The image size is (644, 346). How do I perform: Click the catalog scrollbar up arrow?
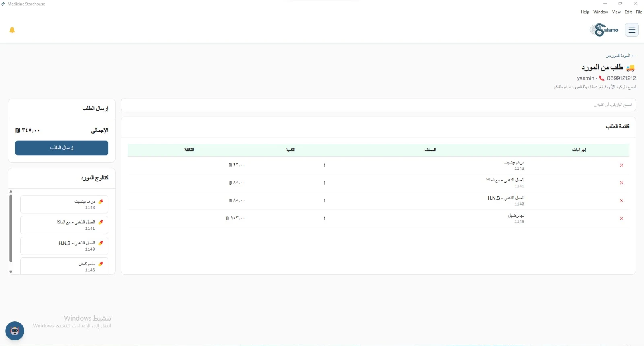11,192
